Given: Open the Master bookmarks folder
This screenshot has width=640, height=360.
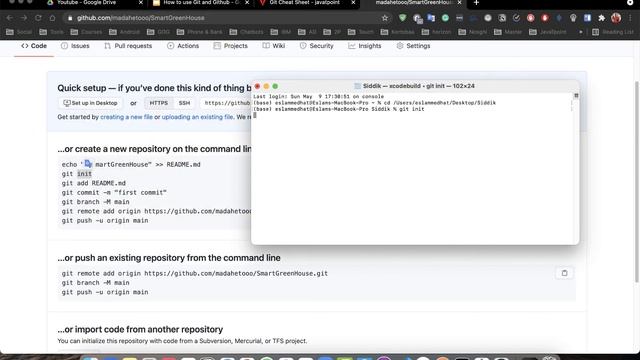Looking at the screenshot, I should pos(508,32).
